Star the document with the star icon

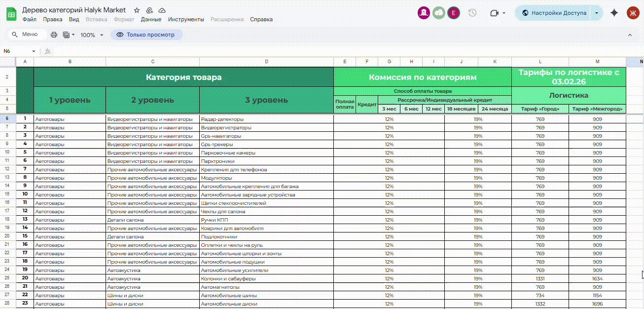pos(137,10)
